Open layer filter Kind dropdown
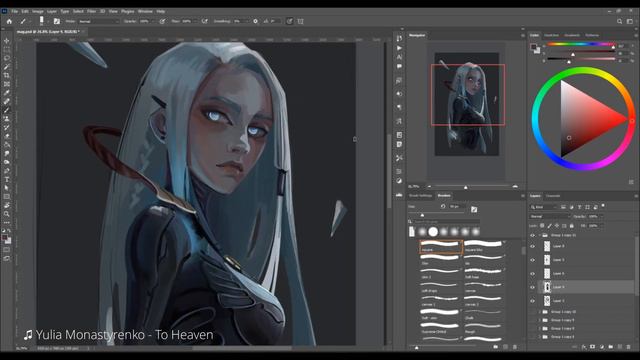 click(544, 207)
